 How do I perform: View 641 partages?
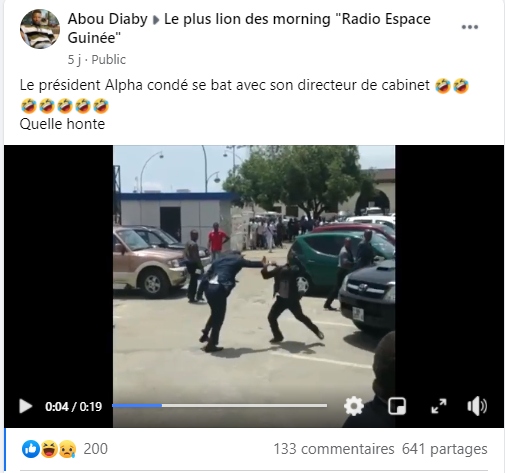click(445, 449)
